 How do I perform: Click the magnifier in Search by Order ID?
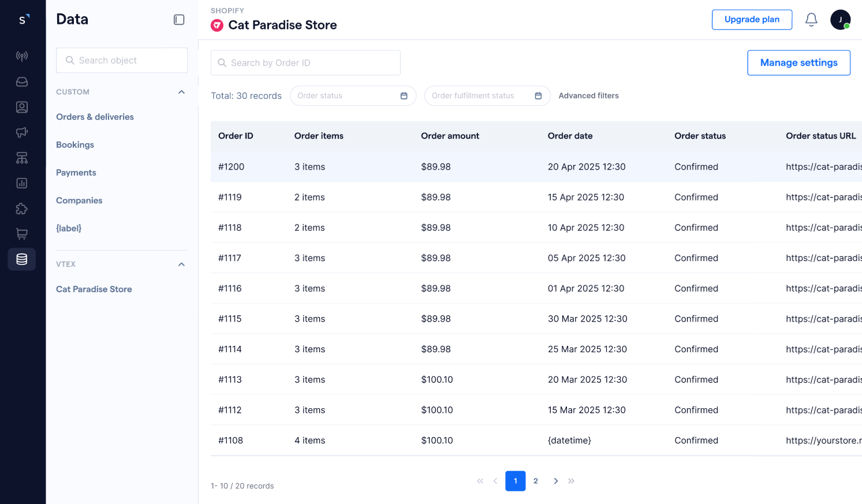tap(222, 62)
